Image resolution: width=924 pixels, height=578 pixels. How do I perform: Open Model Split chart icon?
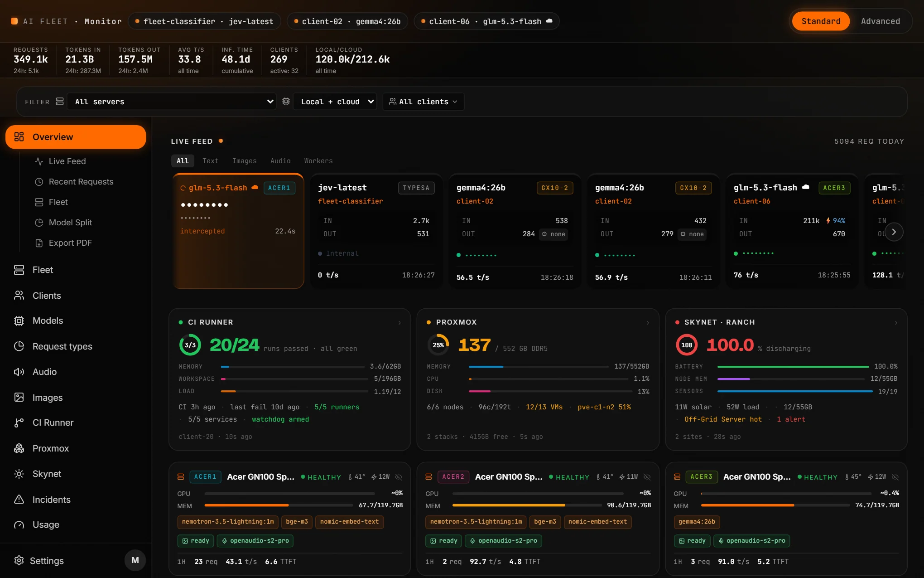pos(39,223)
